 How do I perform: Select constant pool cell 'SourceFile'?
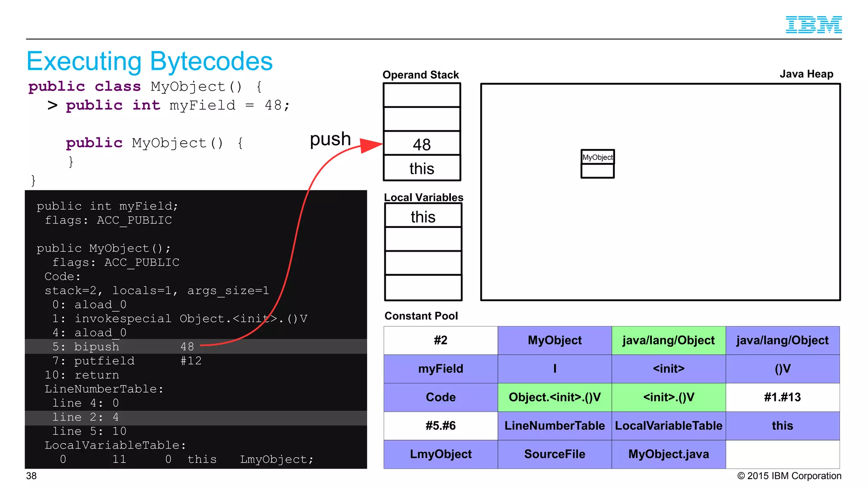pos(554,454)
